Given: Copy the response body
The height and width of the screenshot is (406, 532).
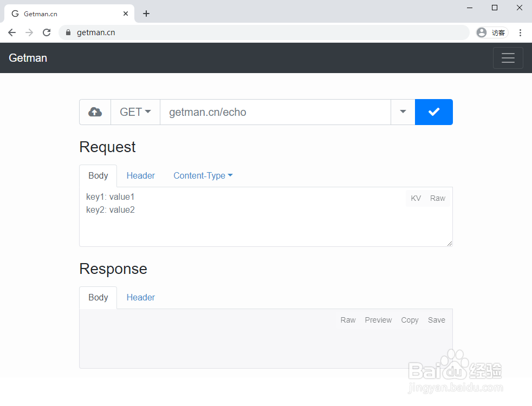Looking at the screenshot, I should (410, 320).
